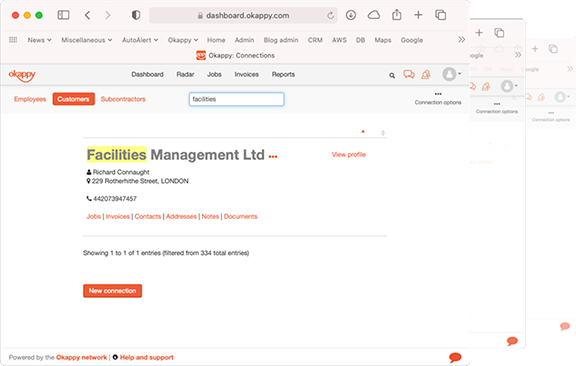Image resolution: width=576 pixels, height=366 pixels.
Task: Open the privacy shield icon
Action: pos(136,15)
